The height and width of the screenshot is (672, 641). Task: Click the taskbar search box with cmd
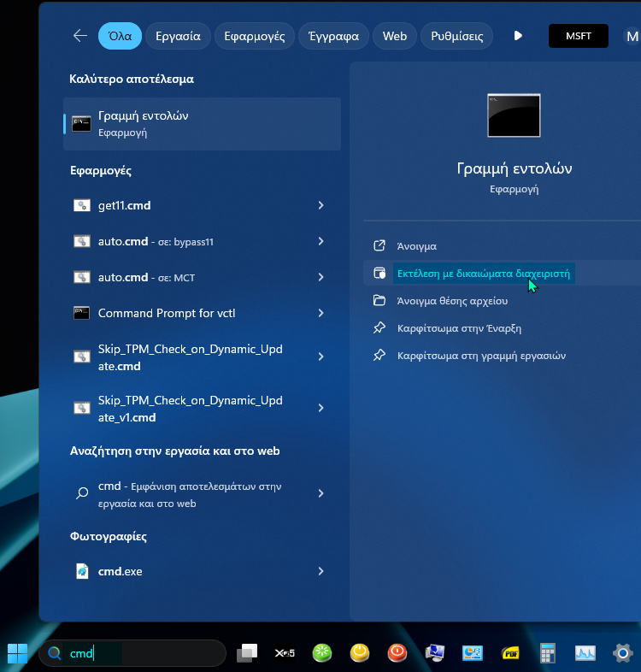[x=132, y=653]
